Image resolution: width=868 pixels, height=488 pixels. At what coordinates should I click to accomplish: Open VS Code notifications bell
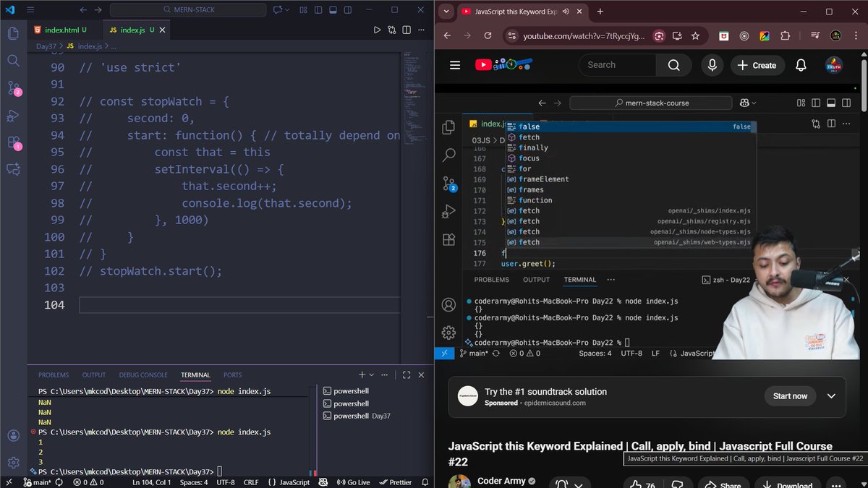pyautogui.click(x=425, y=482)
